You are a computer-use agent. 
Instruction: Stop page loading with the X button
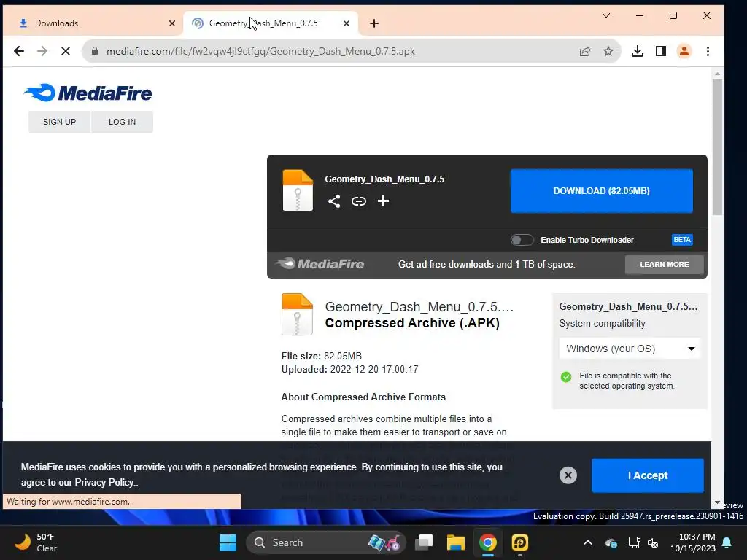pos(66,51)
